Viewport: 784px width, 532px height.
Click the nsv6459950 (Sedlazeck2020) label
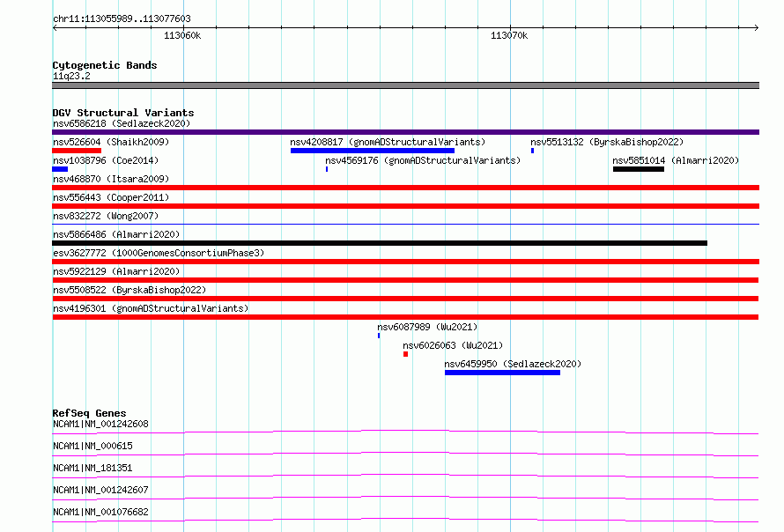pos(513,364)
